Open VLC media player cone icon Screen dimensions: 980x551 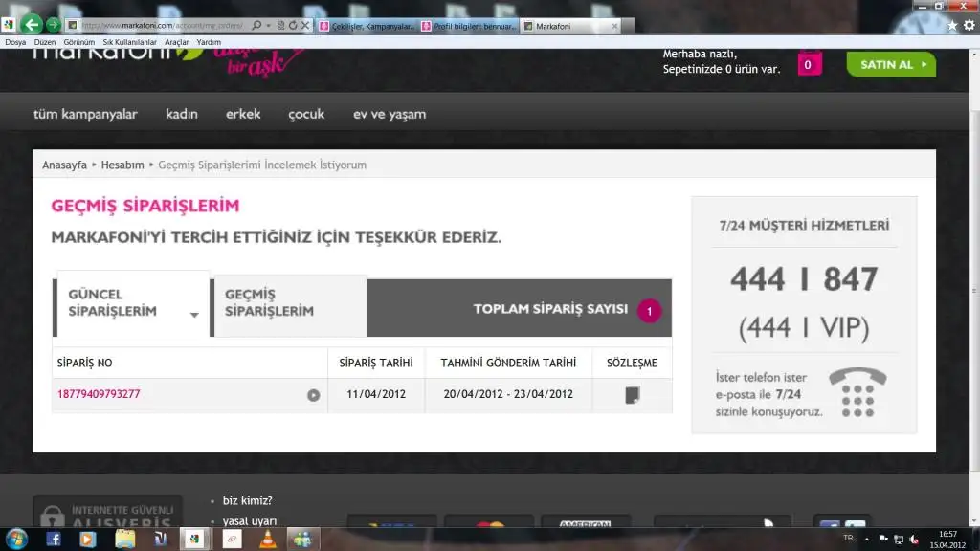tap(268, 540)
